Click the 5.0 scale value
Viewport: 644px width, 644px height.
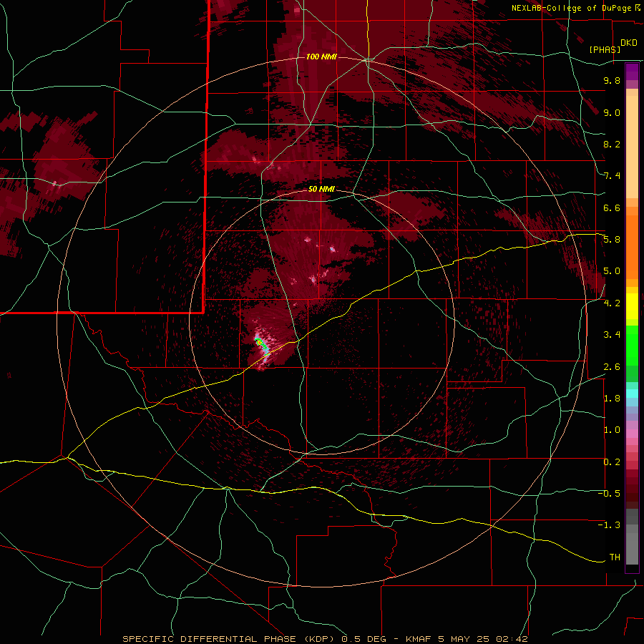(612, 271)
